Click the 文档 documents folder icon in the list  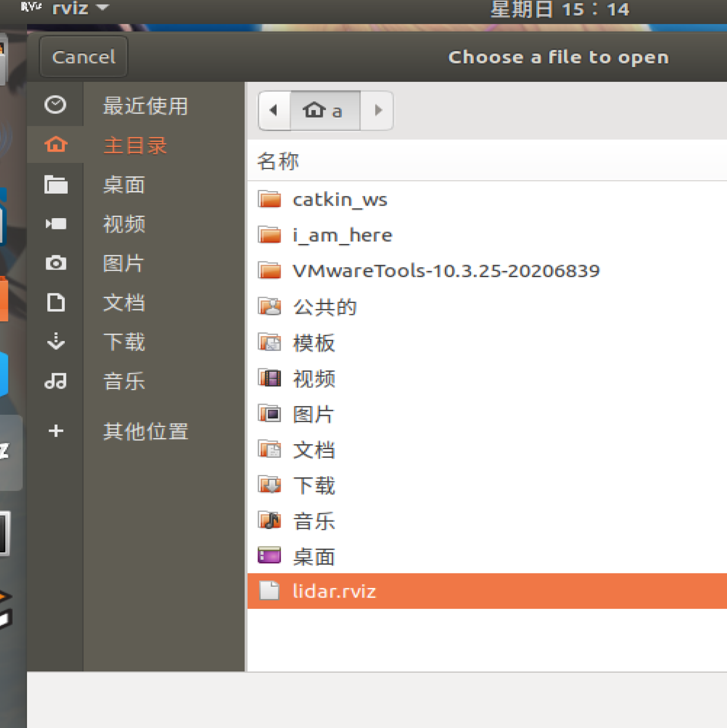(270, 450)
